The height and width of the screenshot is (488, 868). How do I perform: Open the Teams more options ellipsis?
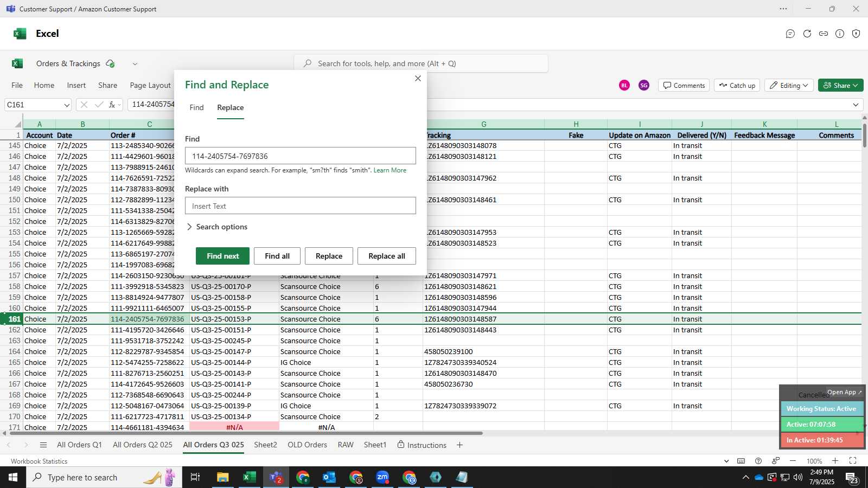click(783, 9)
